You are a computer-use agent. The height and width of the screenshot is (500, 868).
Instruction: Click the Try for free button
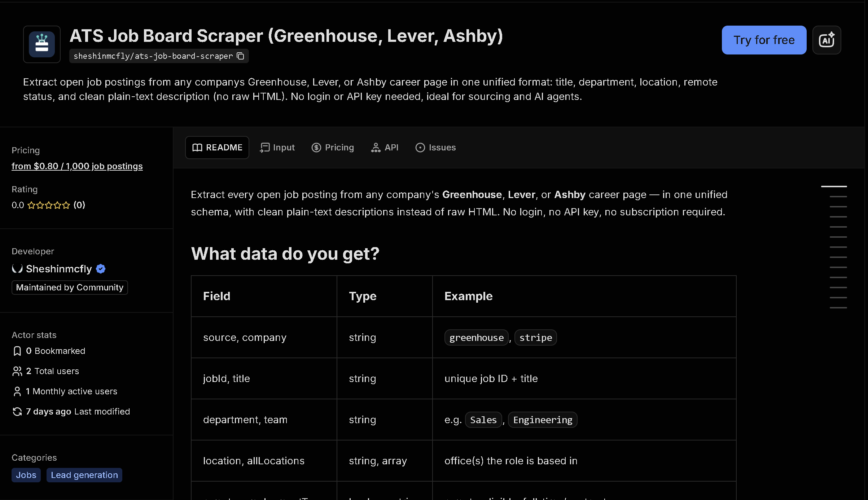764,40
